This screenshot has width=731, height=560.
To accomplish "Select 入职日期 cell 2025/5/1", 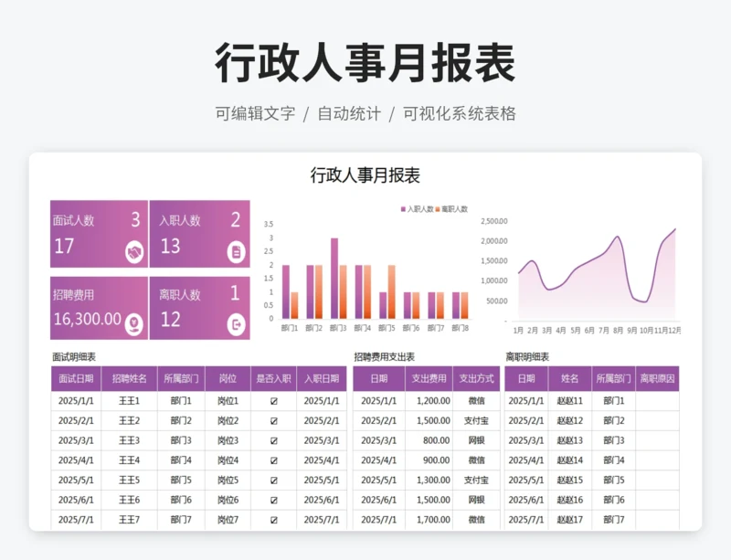I will click(x=322, y=481).
